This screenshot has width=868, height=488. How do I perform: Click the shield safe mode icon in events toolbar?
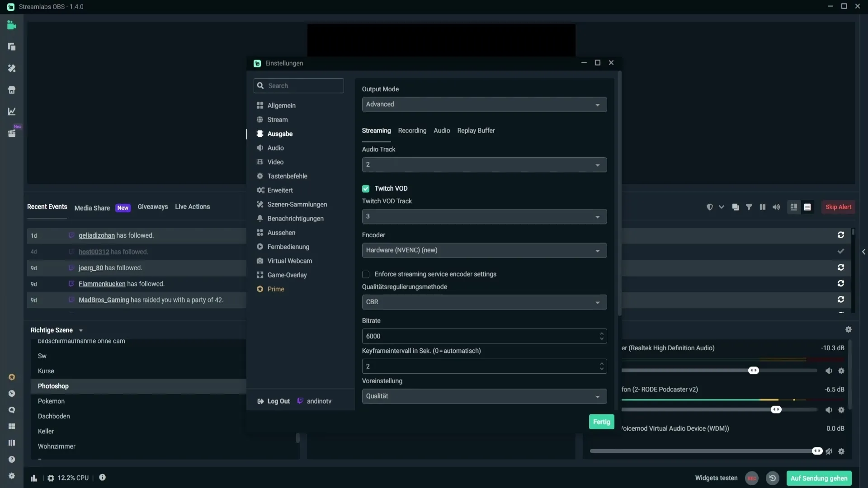click(x=710, y=207)
